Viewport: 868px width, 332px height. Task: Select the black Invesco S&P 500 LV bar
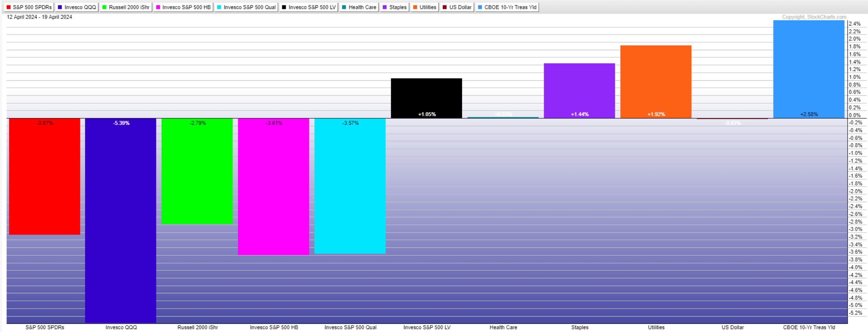click(426, 98)
